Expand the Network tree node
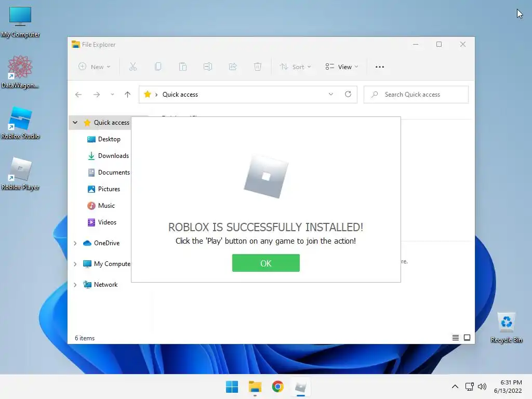Screen dimensions: 532x399 coord(75,285)
